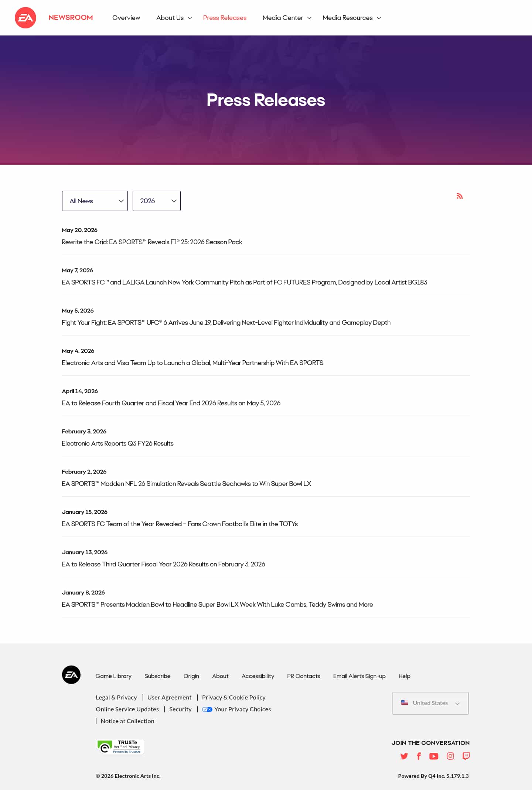532x790 pixels.
Task: Open the User Agreement link
Action: coord(170,697)
